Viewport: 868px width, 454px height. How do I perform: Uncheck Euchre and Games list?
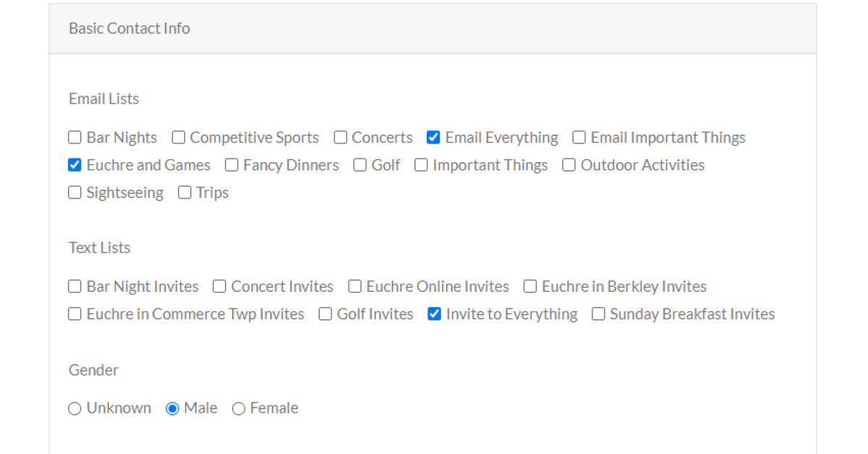(x=75, y=165)
